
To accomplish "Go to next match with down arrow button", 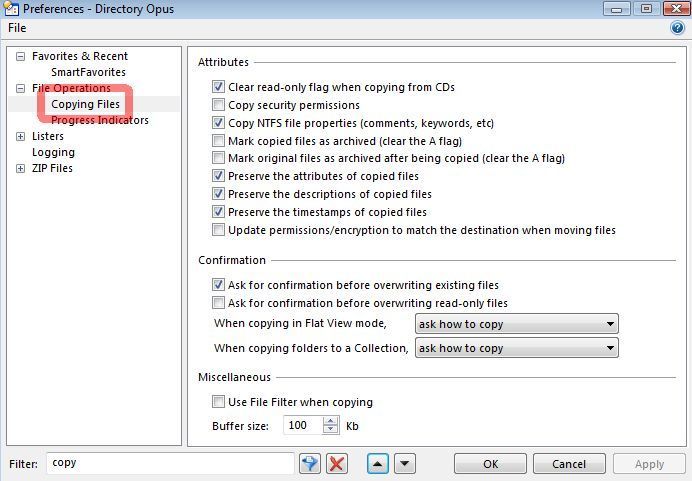I will click(405, 464).
